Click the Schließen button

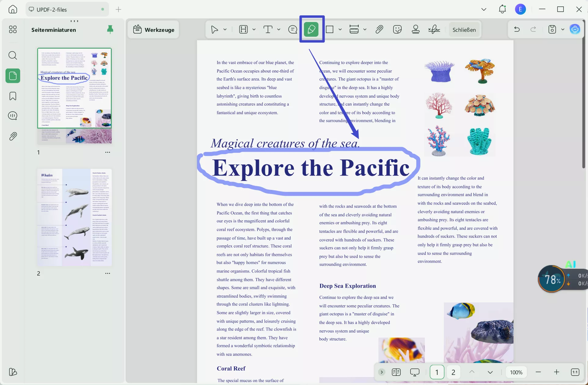[464, 30]
